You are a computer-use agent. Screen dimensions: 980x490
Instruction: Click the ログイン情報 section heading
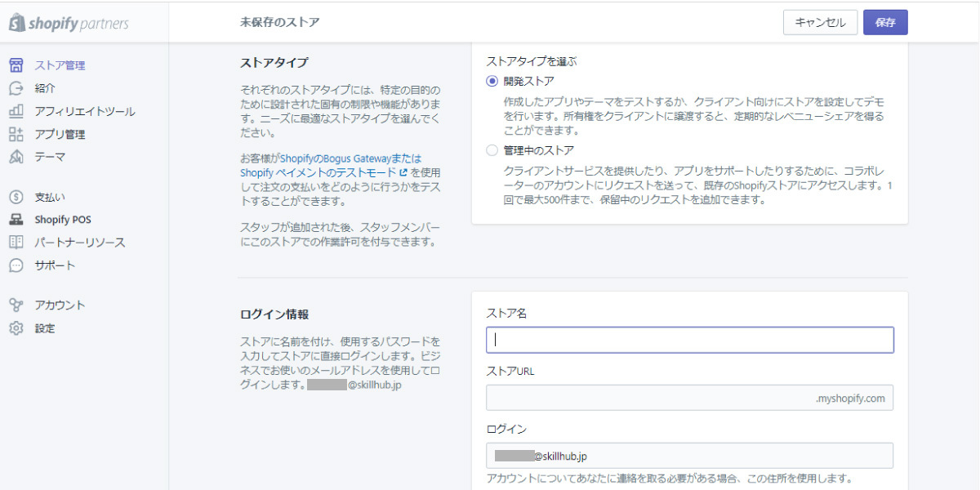point(274,314)
